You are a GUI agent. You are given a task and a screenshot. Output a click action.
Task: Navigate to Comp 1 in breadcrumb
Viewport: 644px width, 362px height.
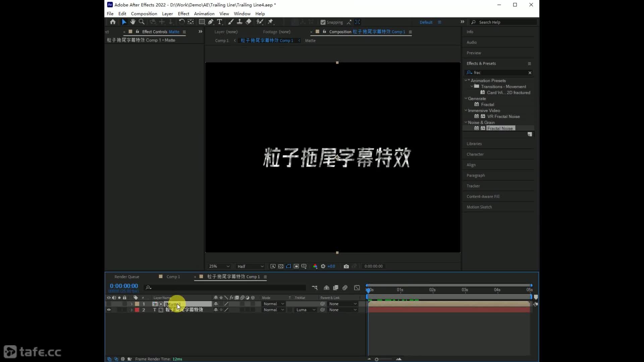pos(222,41)
